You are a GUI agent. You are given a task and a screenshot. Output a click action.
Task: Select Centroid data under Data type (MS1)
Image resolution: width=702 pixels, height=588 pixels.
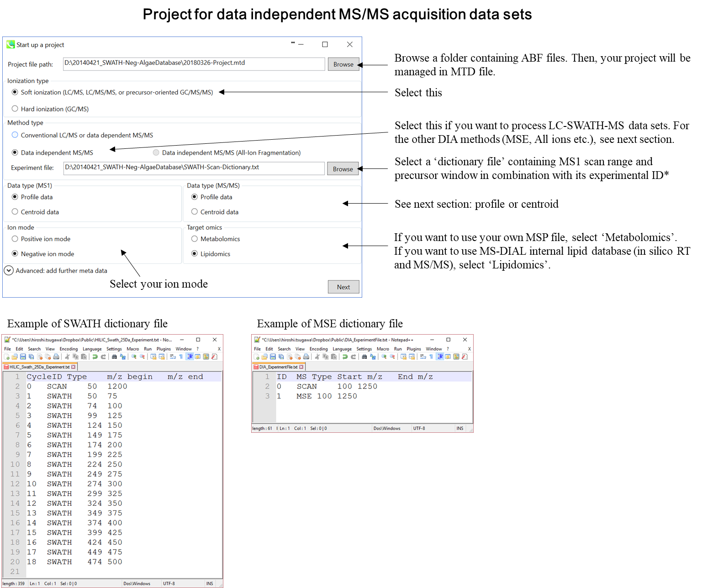click(x=15, y=212)
